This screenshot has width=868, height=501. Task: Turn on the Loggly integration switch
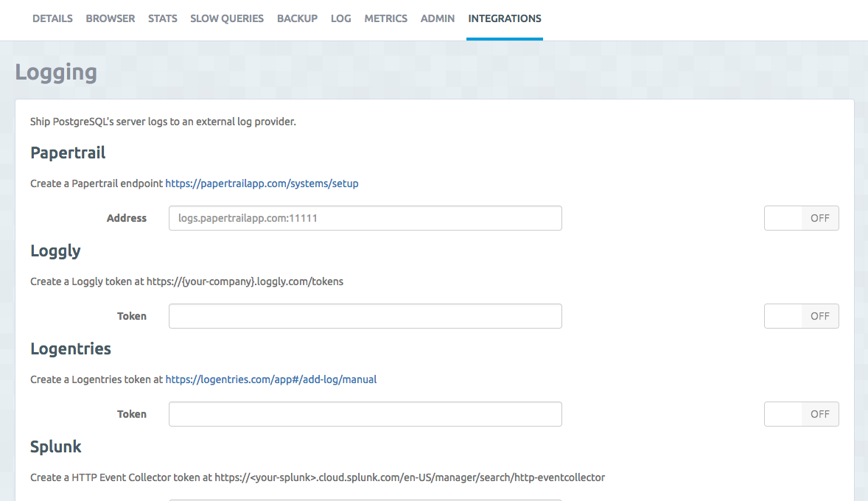[x=801, y=315]
